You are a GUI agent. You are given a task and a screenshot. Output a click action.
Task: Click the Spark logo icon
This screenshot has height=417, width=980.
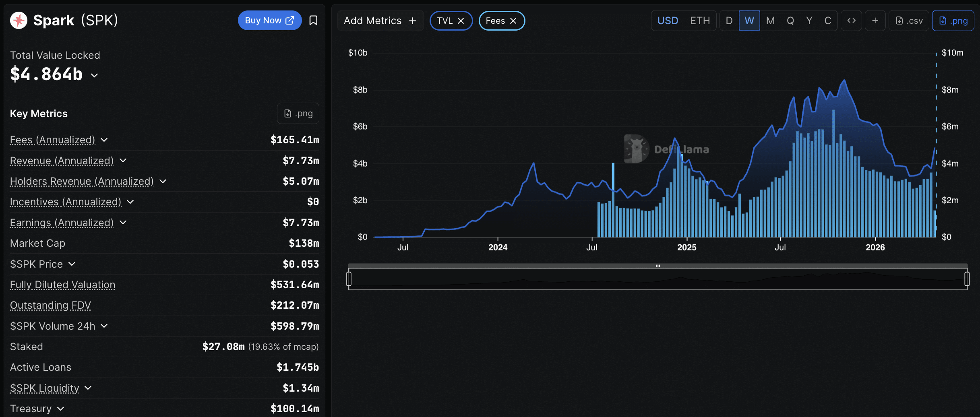click(x=19, y=20)
